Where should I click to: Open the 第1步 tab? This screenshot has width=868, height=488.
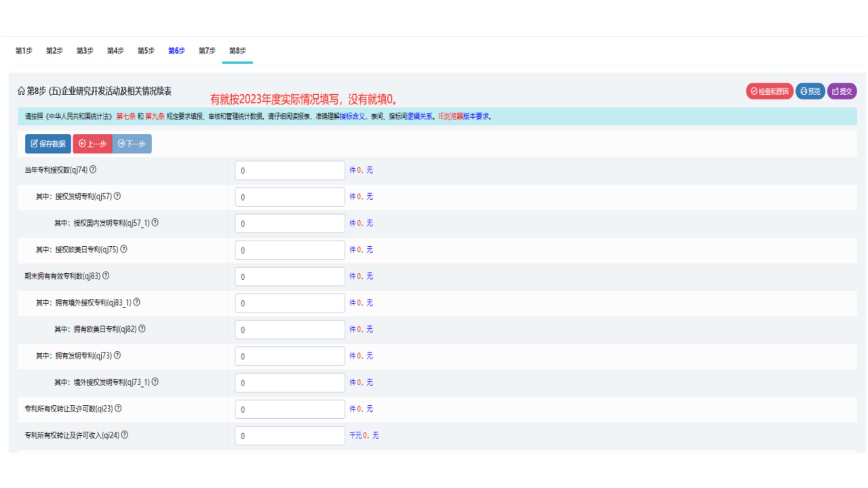(x=24, y=51)
